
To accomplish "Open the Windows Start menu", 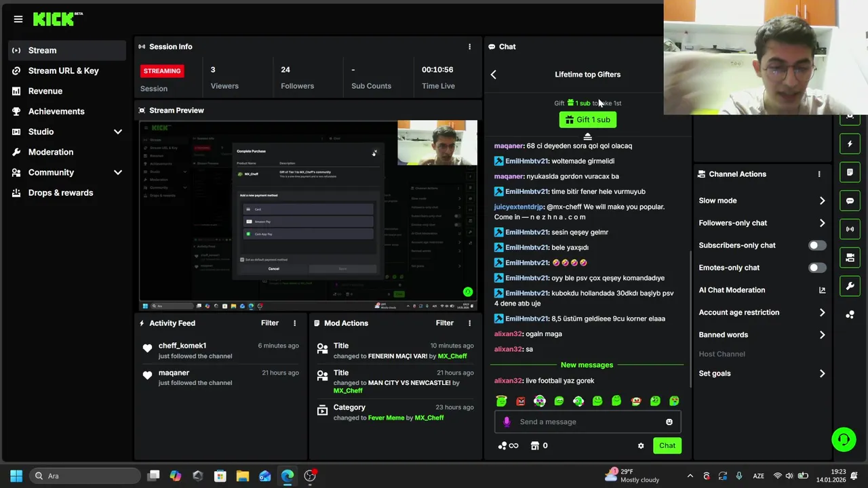I will tap(16, 476).
